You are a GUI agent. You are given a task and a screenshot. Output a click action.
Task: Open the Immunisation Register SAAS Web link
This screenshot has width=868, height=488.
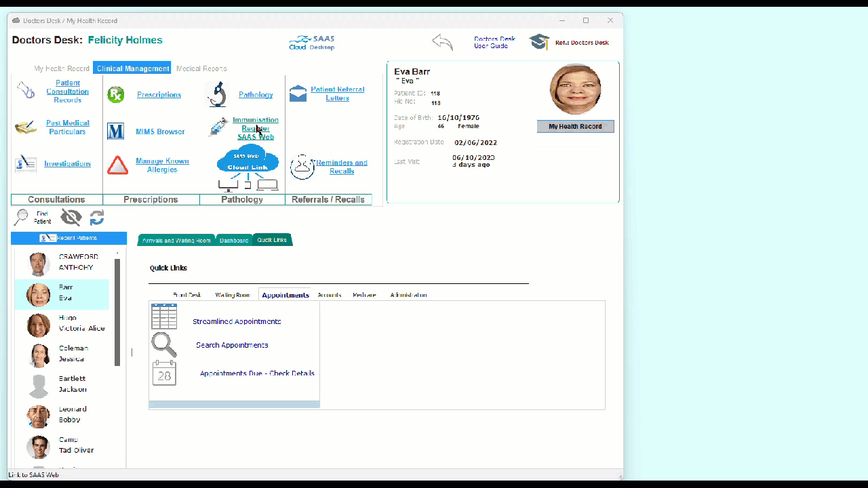coord(256,129)
